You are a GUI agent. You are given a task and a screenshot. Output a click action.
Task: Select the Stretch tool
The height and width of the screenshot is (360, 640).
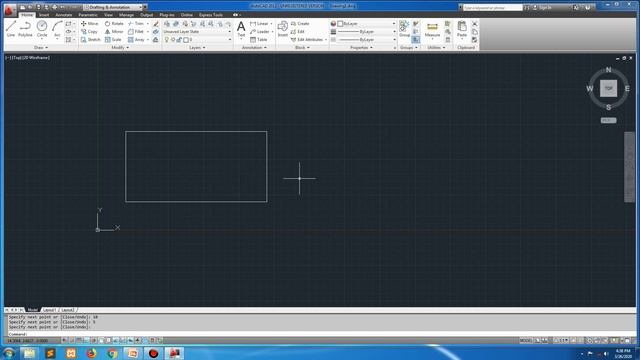(x=91, y=40)
